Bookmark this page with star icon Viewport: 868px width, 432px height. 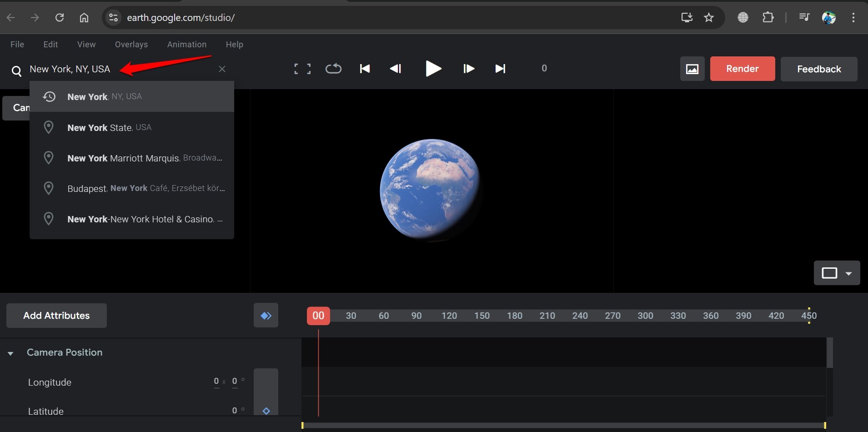coord(709,17)
